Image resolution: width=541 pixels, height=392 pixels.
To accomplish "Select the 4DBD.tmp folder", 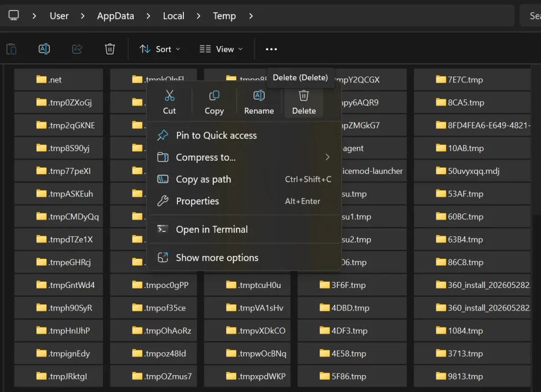I will click(x=352, y=307).
